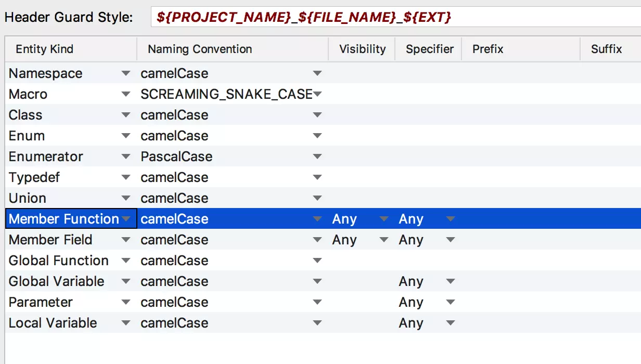Open Naming Convention dropdown for Union row

(317, 198)
